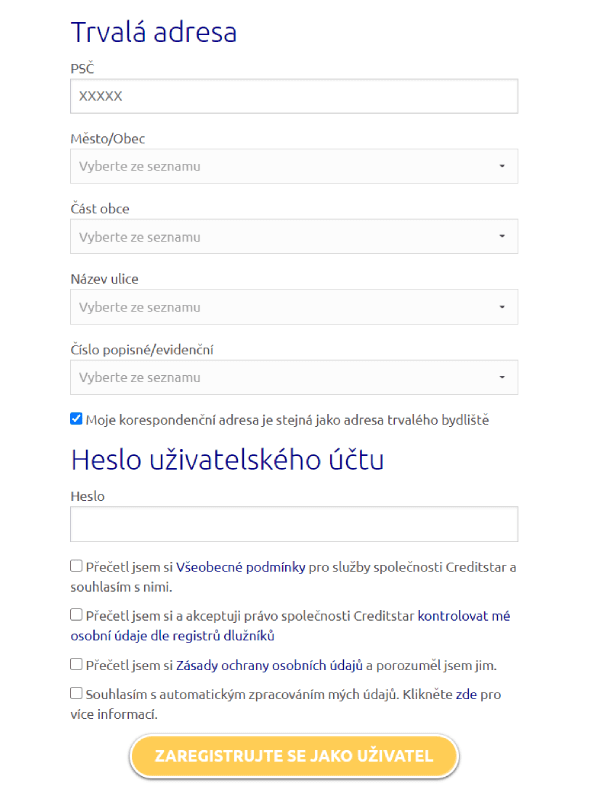Open the Město/Obec dropdown list

pos(294,166)
